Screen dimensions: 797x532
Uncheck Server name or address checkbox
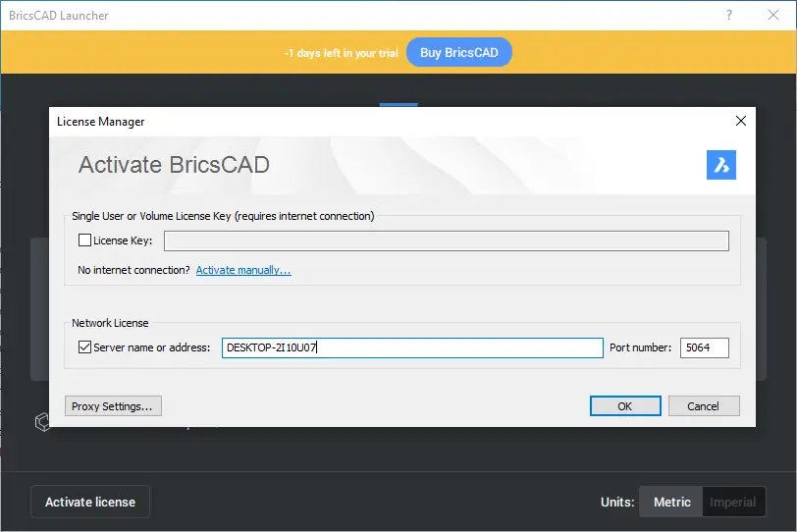[x=84, y=347]
